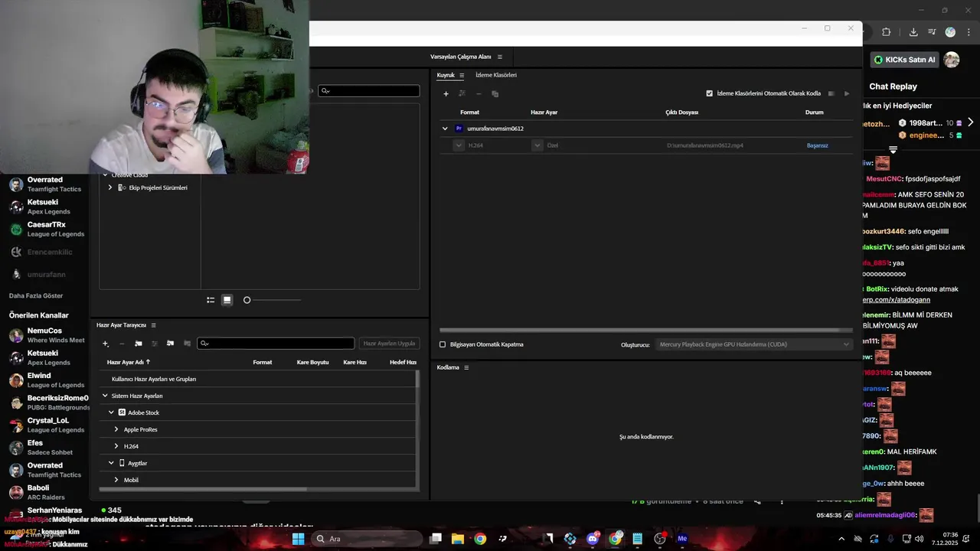
Task: Add source with the queue plus icon
Action: 446,93
